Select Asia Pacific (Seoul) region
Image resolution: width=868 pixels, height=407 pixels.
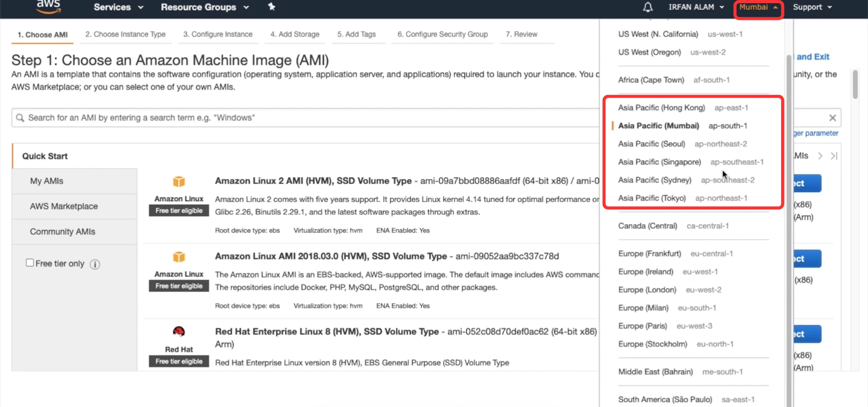[x=683, y=144]
